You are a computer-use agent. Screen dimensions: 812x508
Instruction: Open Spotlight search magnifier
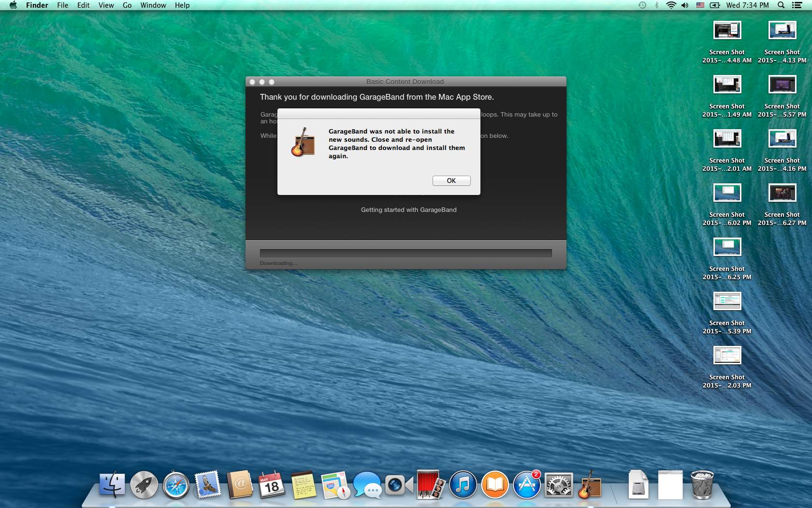click(781, 5)
